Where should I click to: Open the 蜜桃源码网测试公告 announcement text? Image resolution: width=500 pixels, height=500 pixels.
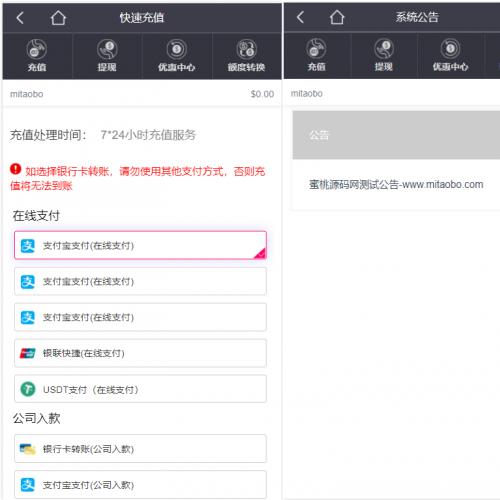coord(396,184)
